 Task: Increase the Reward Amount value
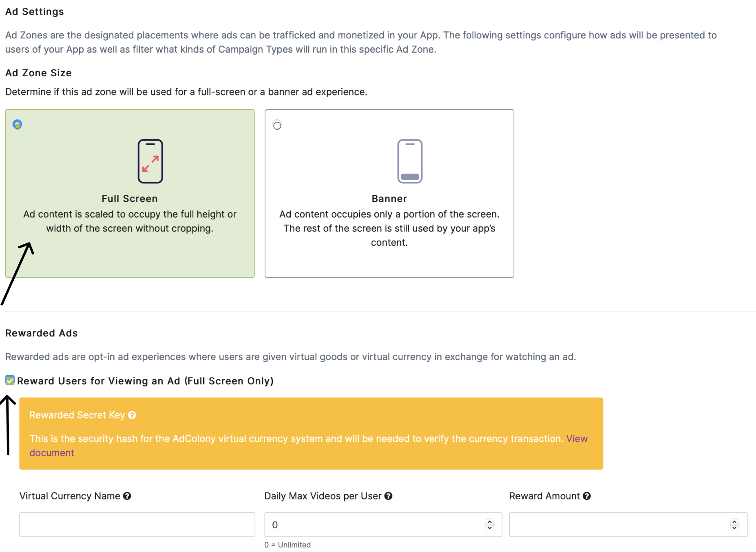point(734,521)
